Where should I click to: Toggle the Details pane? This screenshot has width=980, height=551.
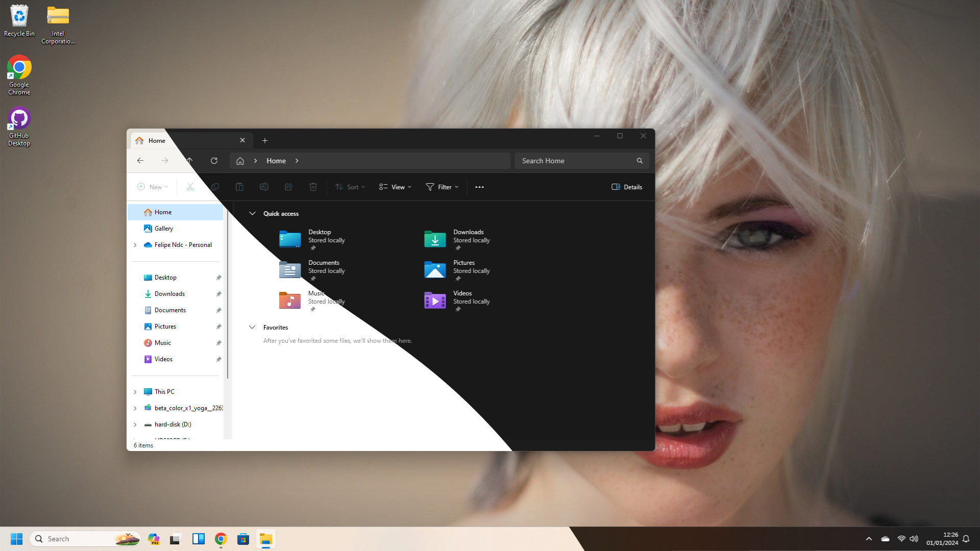click(627, 187)
